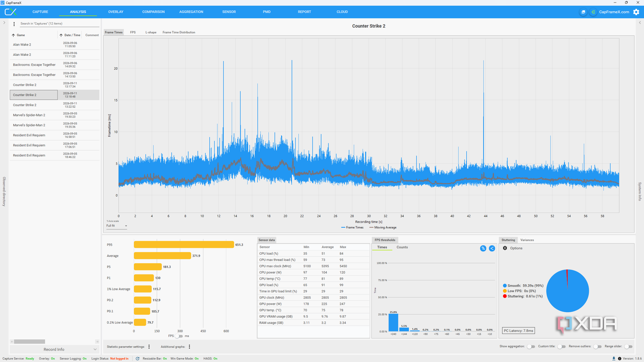
Task: Open the Aggregation tab
Action: pyautogui.click(x=191, y=12)
